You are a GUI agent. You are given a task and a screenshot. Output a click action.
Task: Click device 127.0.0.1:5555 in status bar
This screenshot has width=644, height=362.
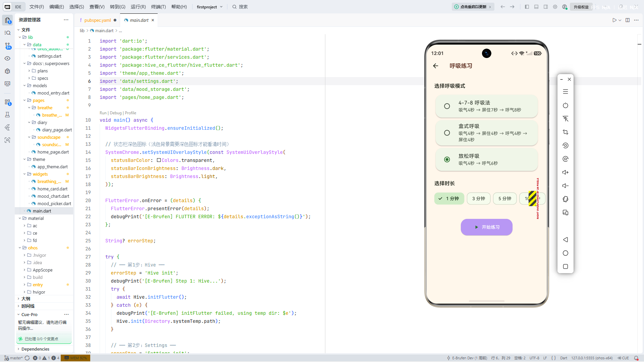pyautogui.click(x=592, y=358)
